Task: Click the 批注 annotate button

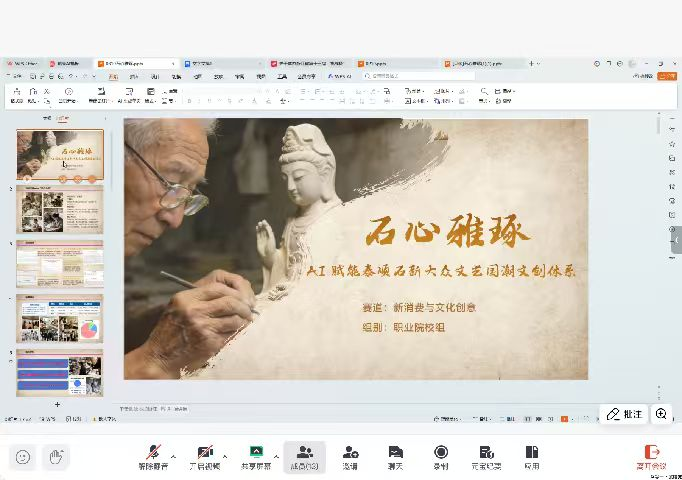Action: (x=625, y=413)
